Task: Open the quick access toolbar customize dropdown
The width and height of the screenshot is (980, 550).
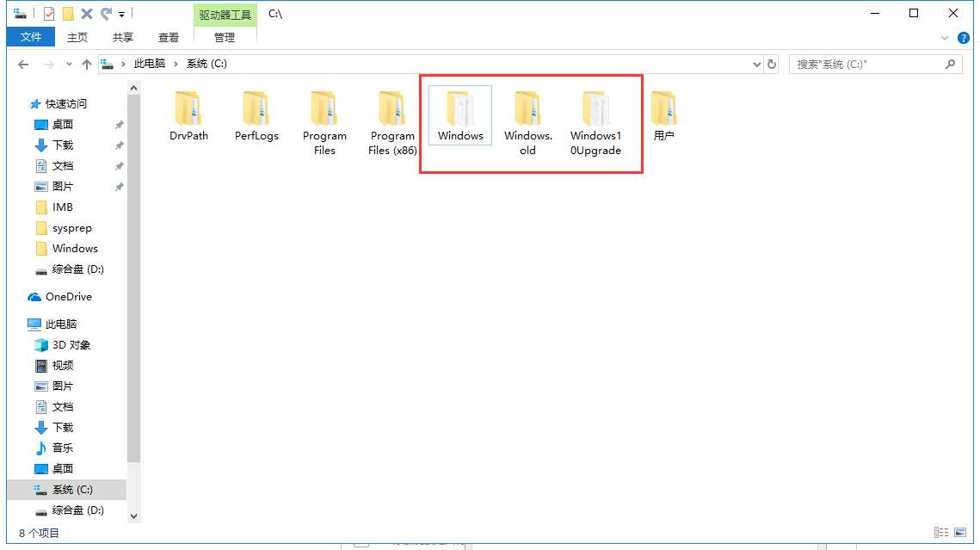Action: tap(122, 15)
